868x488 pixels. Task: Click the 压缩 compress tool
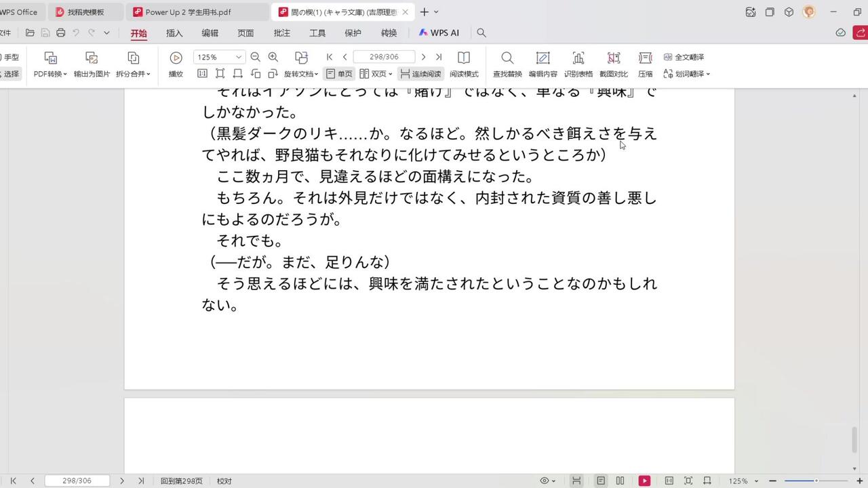pos(646,65)
